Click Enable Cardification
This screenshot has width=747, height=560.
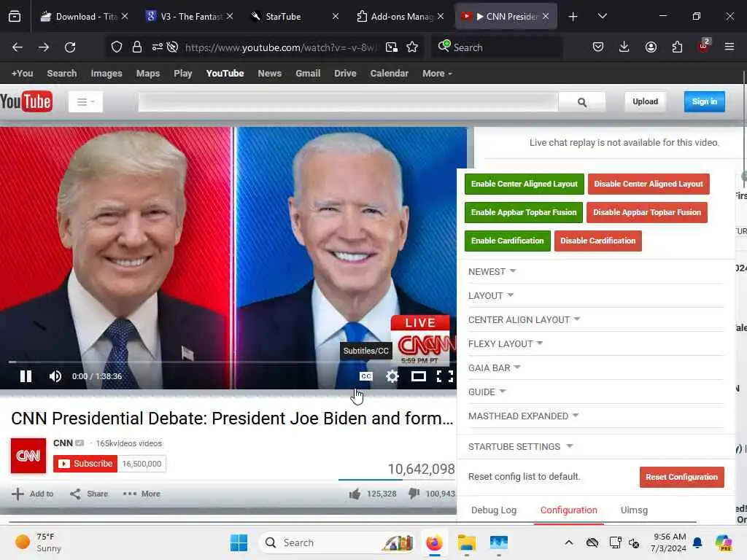point(508,241)
